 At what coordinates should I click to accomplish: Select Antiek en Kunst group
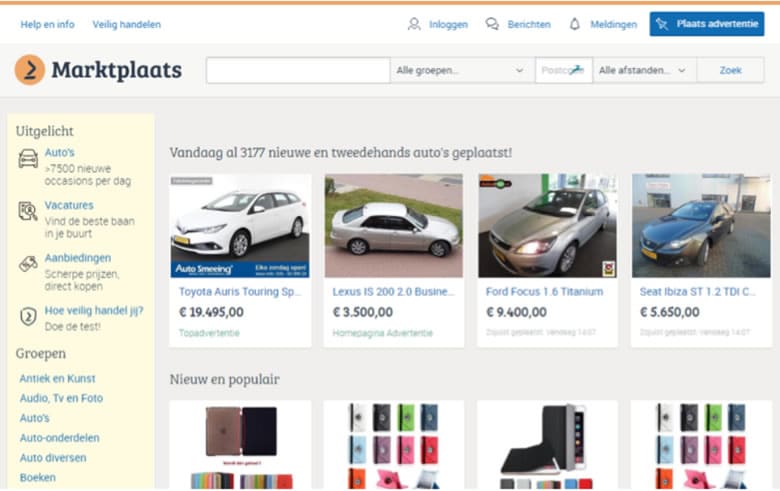(x=57, y=379)
